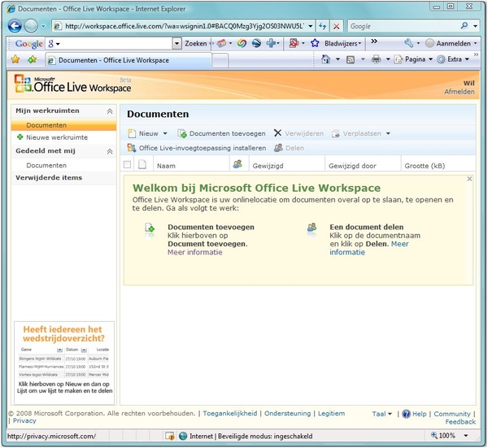Click in the address bar URL field
Viewport: 488px width, 448px height.
[x=184, y=26]
